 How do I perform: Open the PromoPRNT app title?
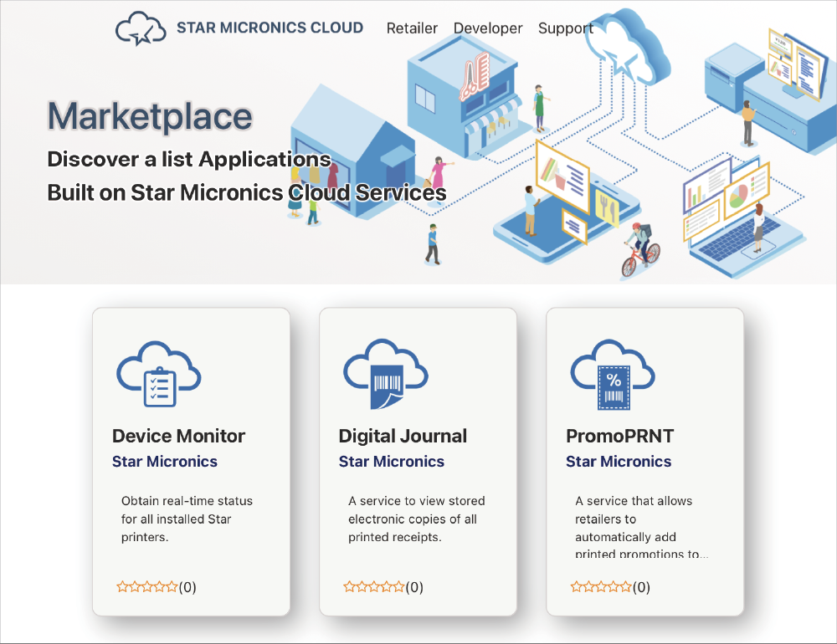619,436
